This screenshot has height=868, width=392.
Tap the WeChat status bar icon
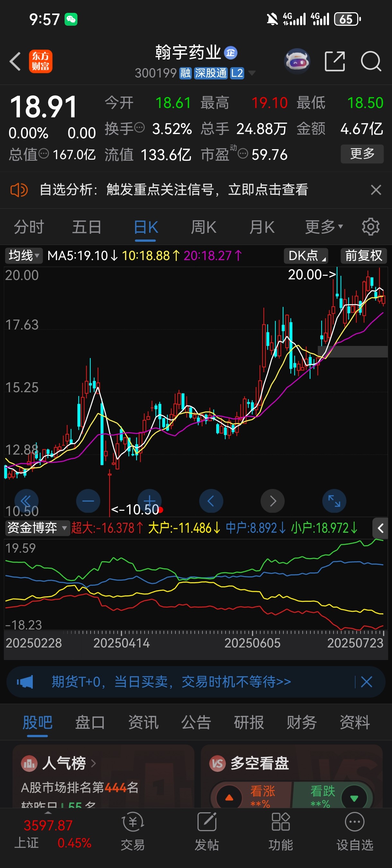click(71, 19)
